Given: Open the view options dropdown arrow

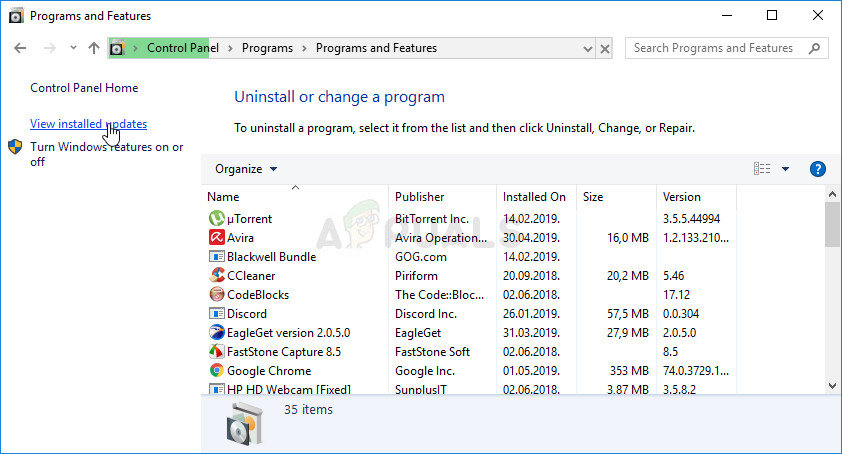Looking at the screenshot, I should click(785, 169).
